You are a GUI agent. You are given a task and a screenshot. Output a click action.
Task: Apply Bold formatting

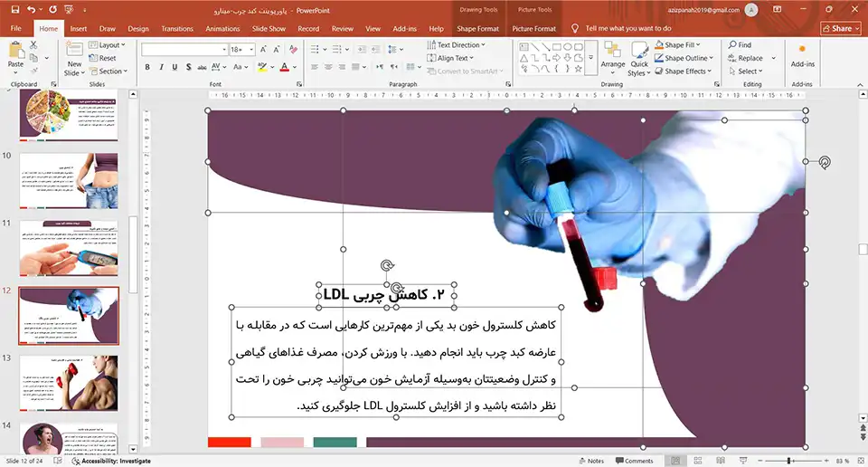click(x=147, y=67)
